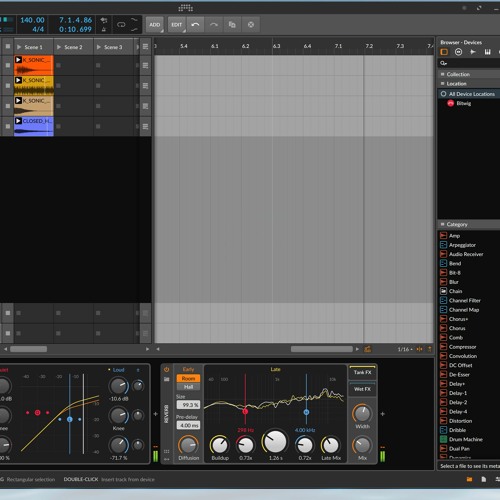Collapse the Location section in the browser
Screen dimensions: 500x500
click(x=469, y=84)
